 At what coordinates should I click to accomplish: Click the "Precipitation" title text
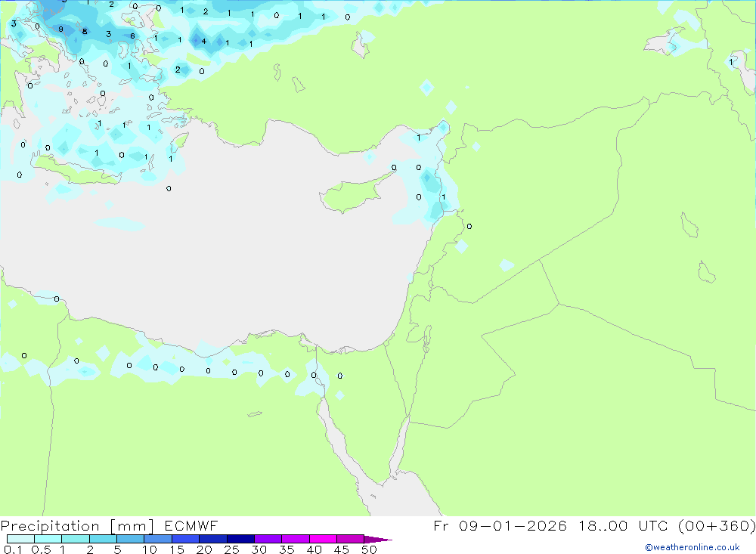(50, 526)
